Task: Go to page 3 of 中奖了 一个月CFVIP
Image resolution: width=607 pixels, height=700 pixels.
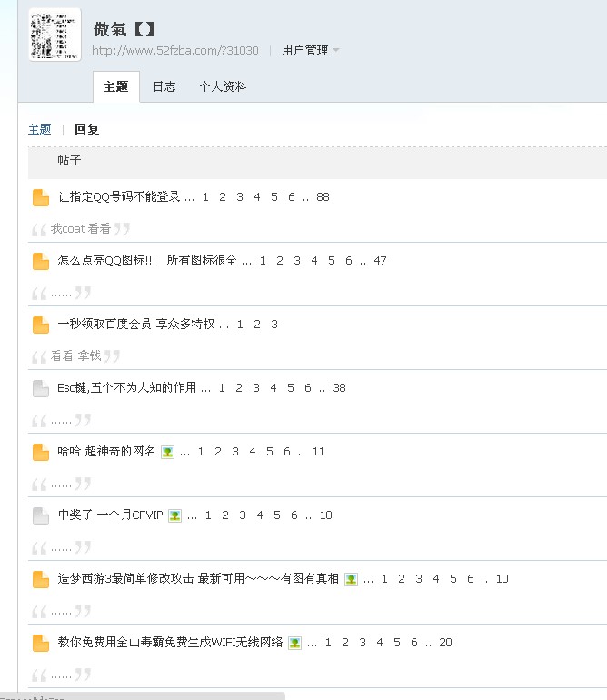Action: pos(243,515)
